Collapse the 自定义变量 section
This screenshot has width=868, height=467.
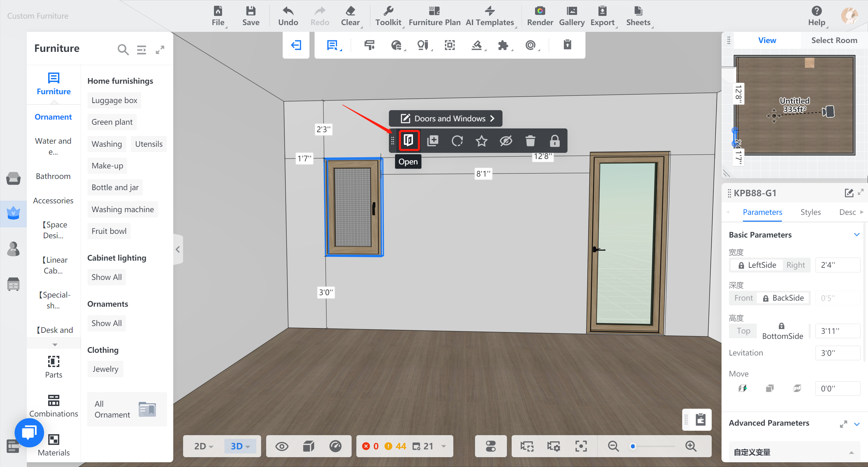coord(851,453)
